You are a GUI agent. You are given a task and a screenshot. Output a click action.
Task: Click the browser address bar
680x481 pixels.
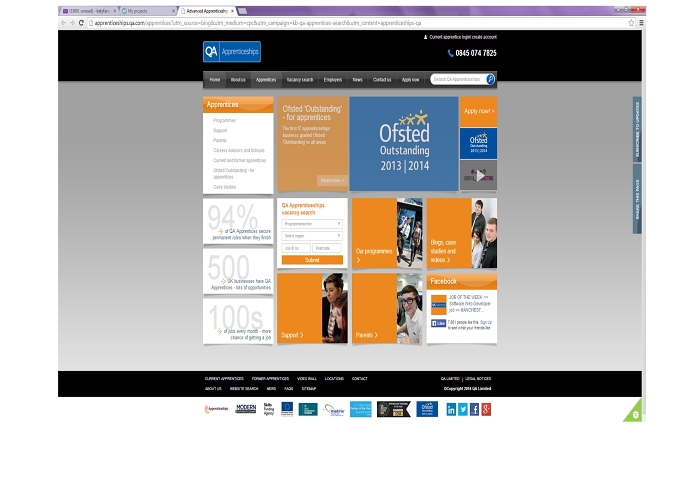356,23
